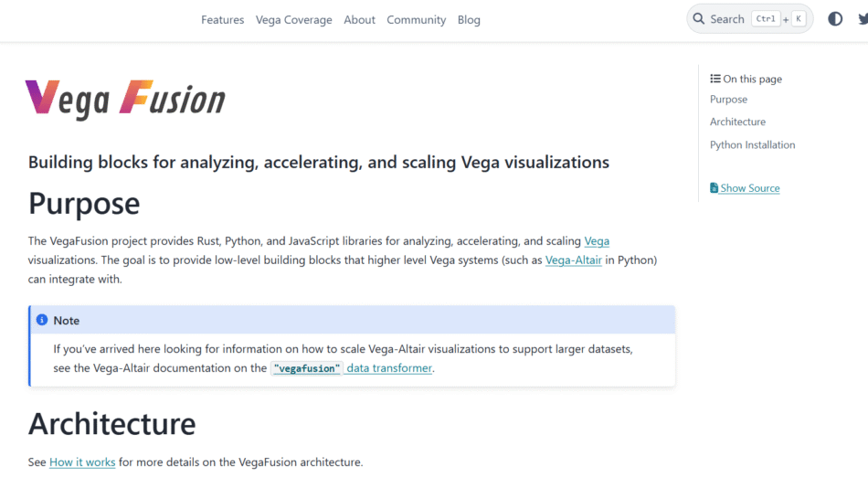868x488 pixels.
Task: Follow the Vega-Altair hyperlink
Action: (x=574, y=260)
